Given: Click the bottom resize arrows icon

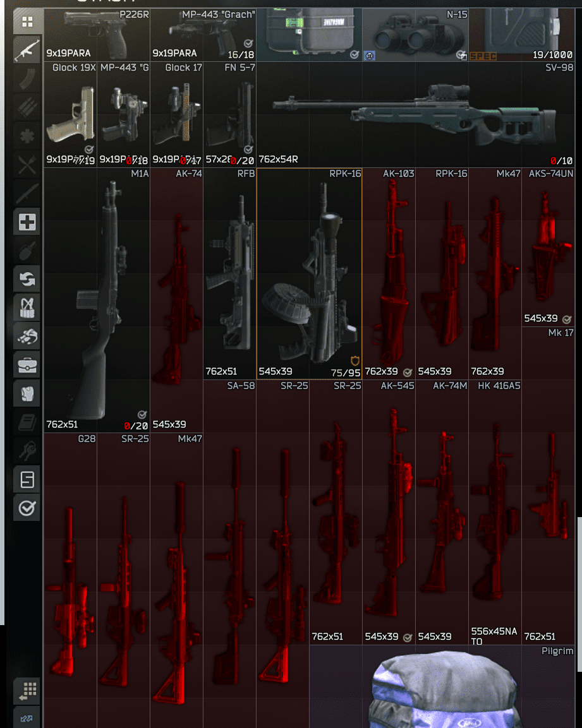Looking at the screenshot, I should click(27, 718).
